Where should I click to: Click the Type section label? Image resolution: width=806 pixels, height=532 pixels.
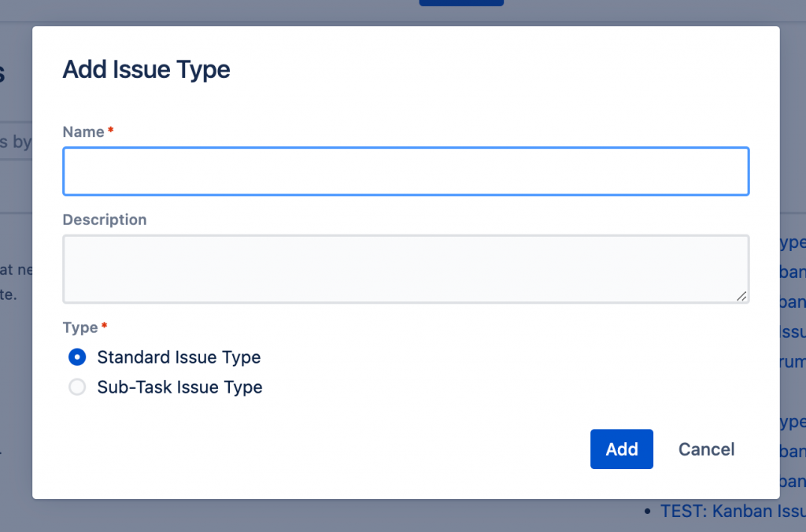coord(79,327)
